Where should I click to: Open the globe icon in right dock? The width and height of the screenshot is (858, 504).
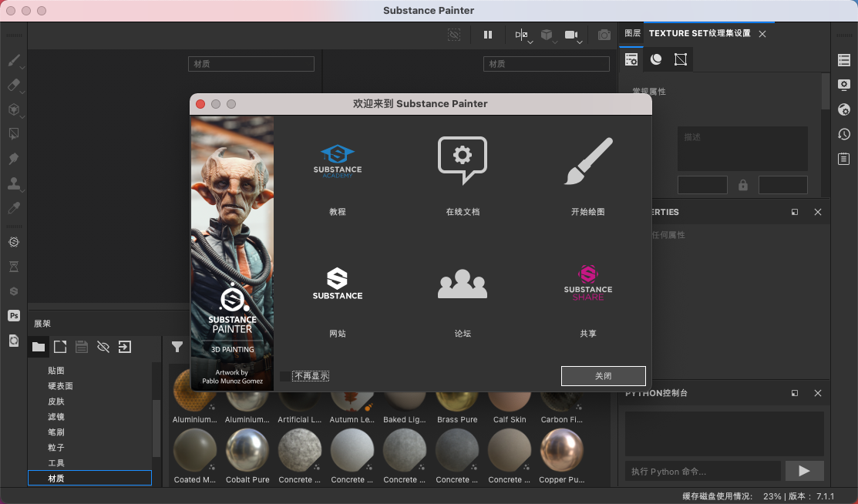(844, 109)
